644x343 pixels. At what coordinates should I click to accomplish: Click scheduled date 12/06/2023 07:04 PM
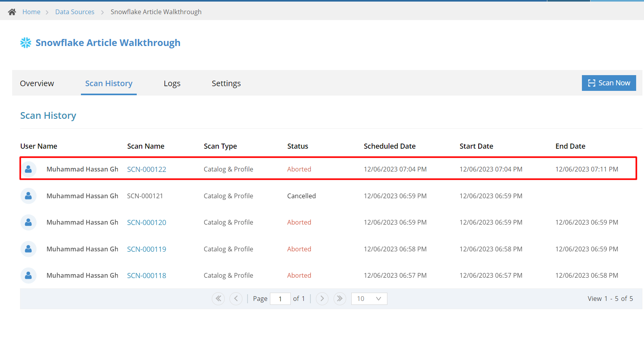[395, 169]
